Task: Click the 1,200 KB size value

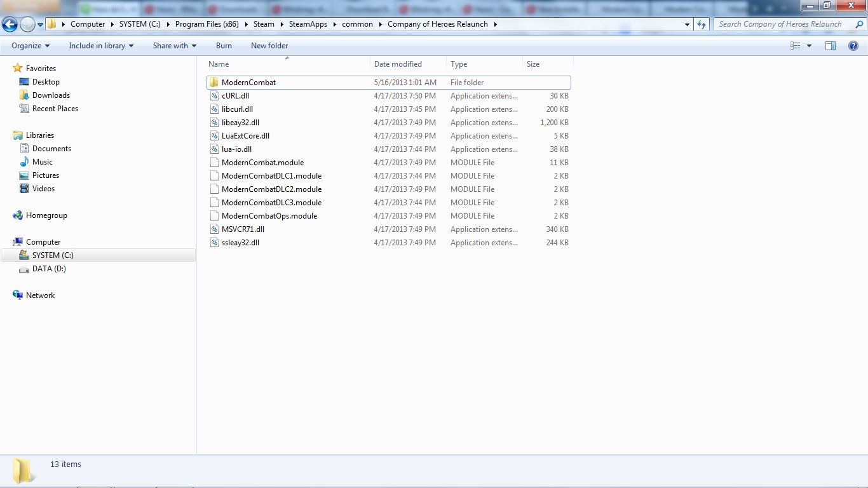Action: 554,123
